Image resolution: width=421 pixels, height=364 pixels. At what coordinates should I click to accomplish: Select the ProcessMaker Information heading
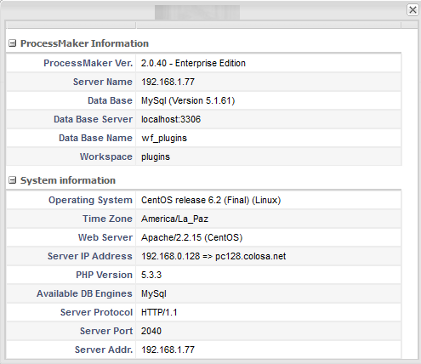coord(84,43)
